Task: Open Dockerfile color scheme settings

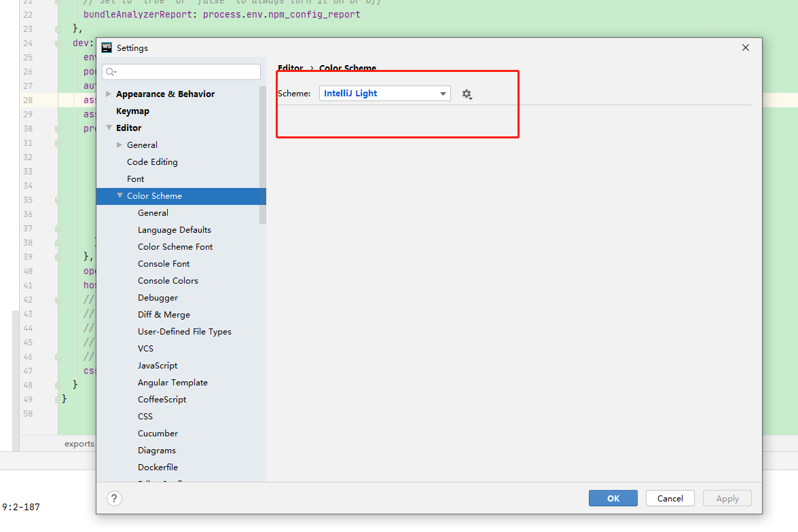Action: click(158, 467)
